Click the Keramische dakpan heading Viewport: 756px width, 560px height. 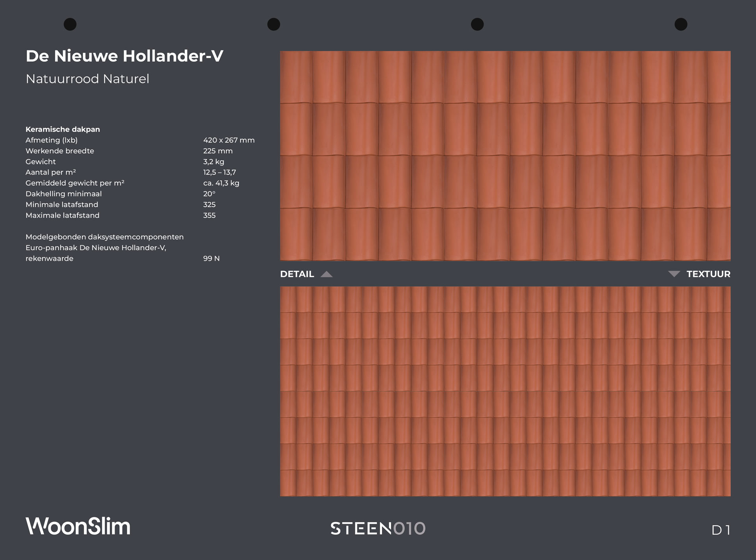[63, 129]
